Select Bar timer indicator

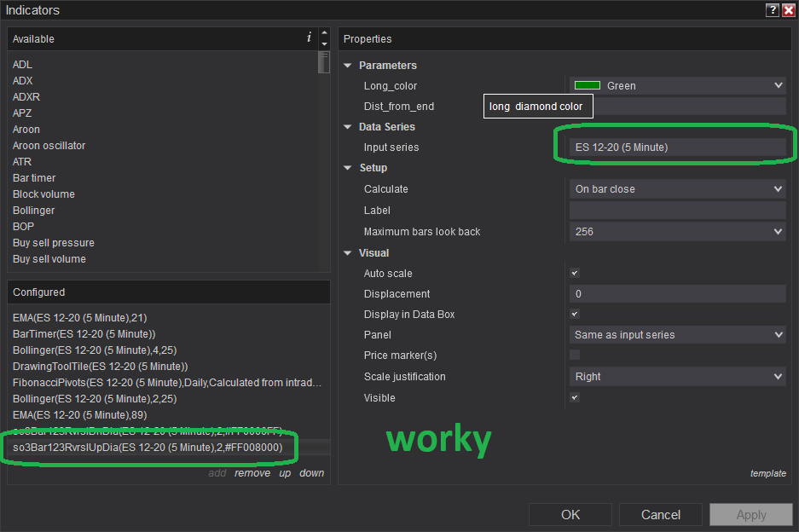[x=34, y=178]
